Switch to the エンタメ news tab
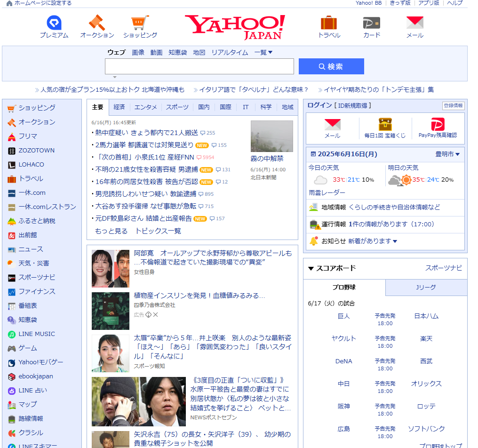The width and height of the screenshot is (478, 448). click(145, 107)
